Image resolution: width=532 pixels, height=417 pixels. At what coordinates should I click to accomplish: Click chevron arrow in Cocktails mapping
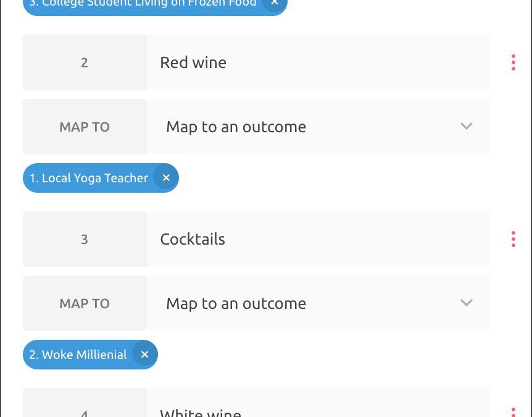click(467, 303)
